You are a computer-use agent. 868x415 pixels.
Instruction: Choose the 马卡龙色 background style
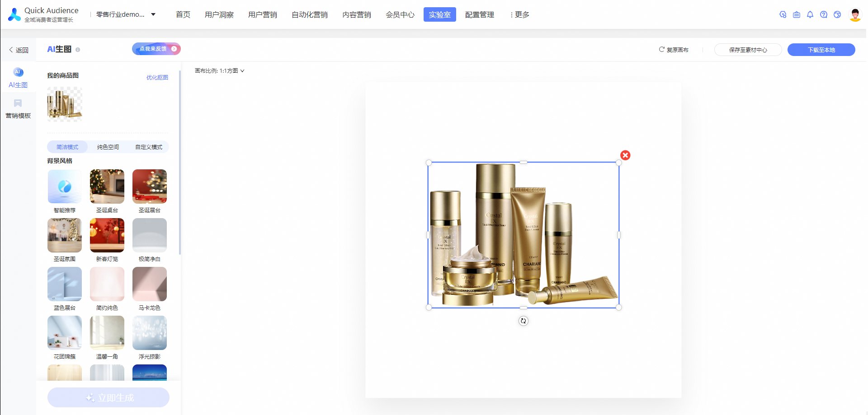tap(150, 284)
